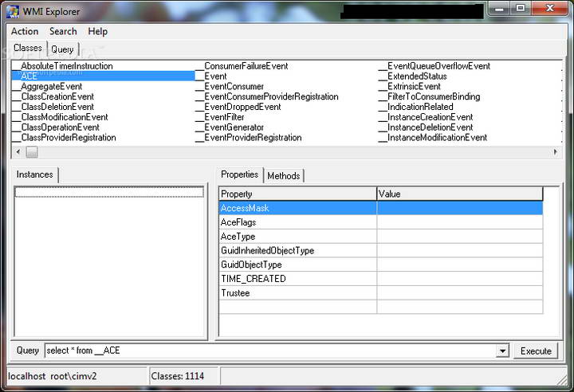Switch to the Methods tab
The width and height of the screenshot is (574, 392).
pyautogui.click(x=283, y=176)
